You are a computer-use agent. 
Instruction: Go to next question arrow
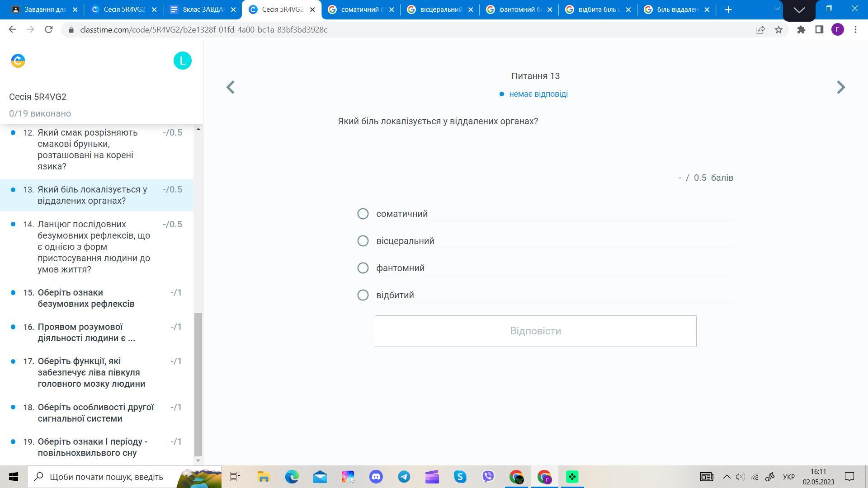click(840, 87)
